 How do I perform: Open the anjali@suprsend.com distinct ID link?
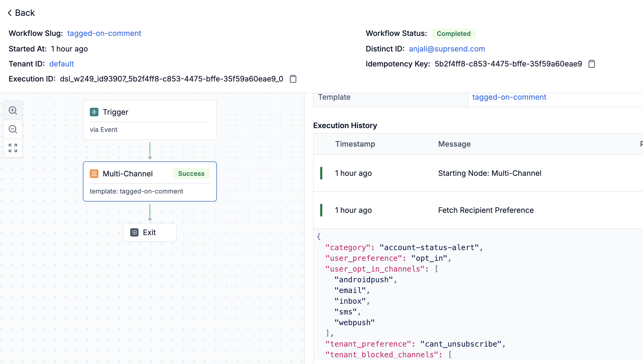(447, 49)
